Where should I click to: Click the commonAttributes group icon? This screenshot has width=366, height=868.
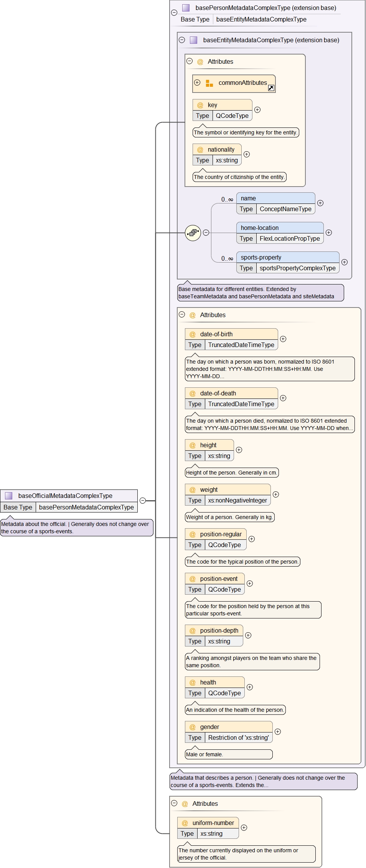209,83
